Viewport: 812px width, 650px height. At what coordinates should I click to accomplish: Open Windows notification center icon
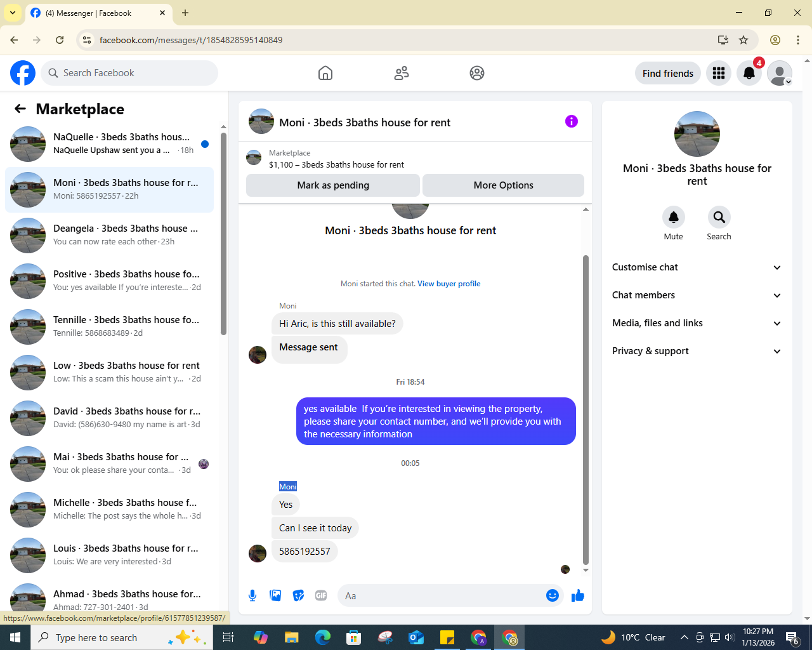click(792, 637)
